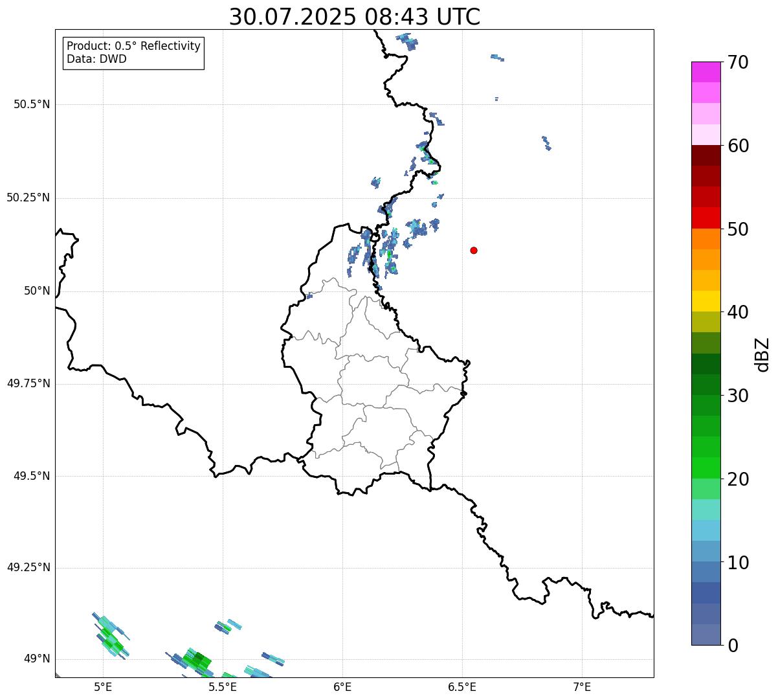Click the 6°E longitude label
This screenshot has height=700, width=778.
coord(342,686)
